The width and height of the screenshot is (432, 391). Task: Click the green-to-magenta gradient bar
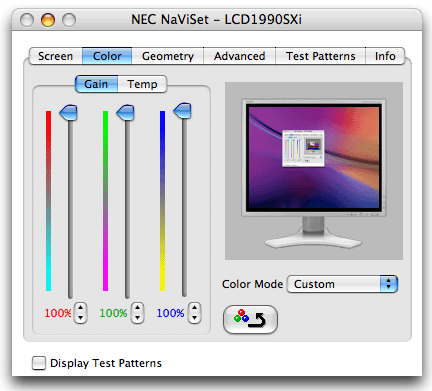click(106, 201)
